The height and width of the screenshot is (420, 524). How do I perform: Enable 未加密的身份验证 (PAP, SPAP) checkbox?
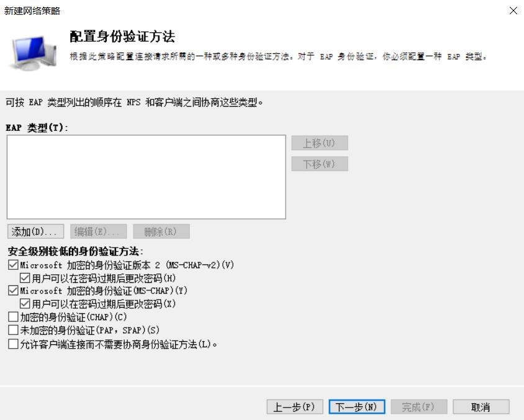[x=13, y=330]
